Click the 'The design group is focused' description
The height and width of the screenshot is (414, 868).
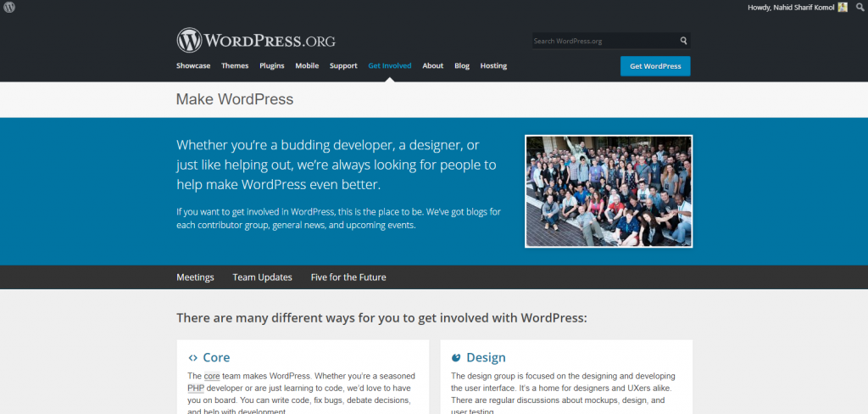coord(563,394)
